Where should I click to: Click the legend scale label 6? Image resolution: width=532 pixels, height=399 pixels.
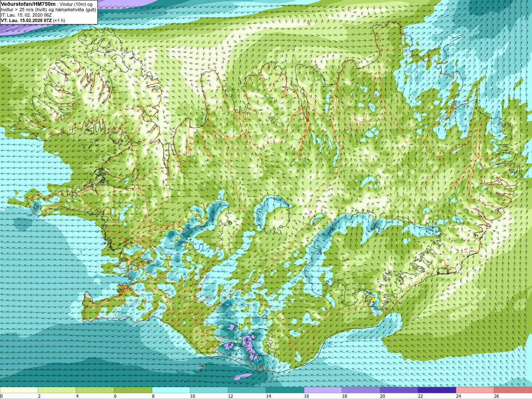115,396
